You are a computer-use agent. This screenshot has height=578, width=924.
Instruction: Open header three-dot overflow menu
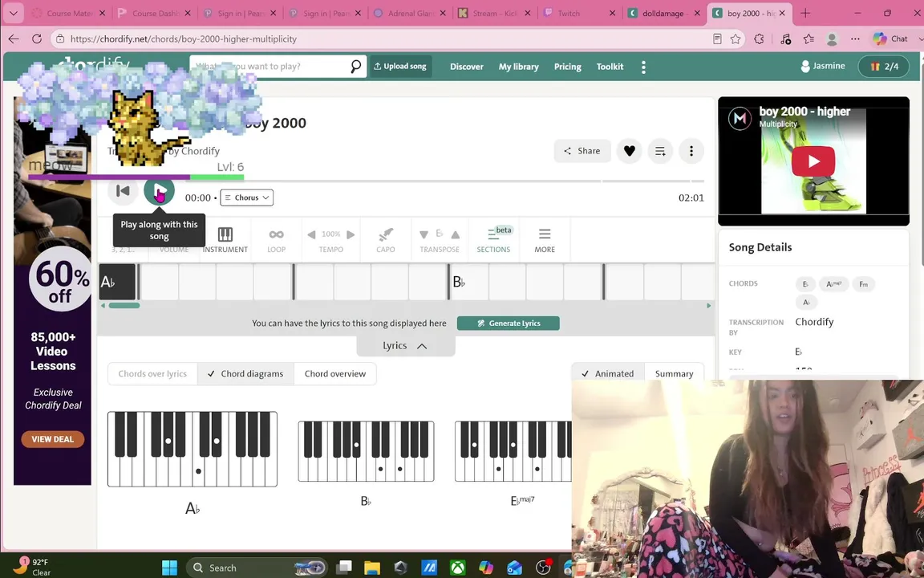coord(643,67)
